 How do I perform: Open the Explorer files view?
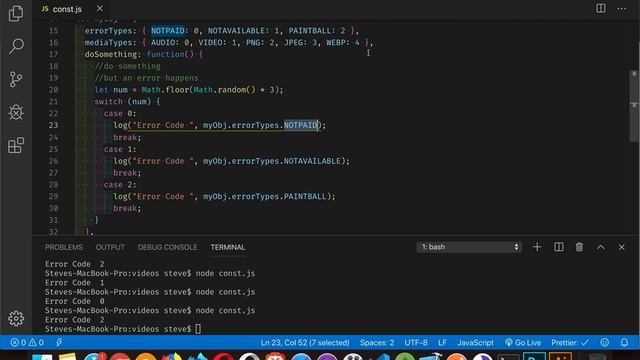[x=16, y=13]
